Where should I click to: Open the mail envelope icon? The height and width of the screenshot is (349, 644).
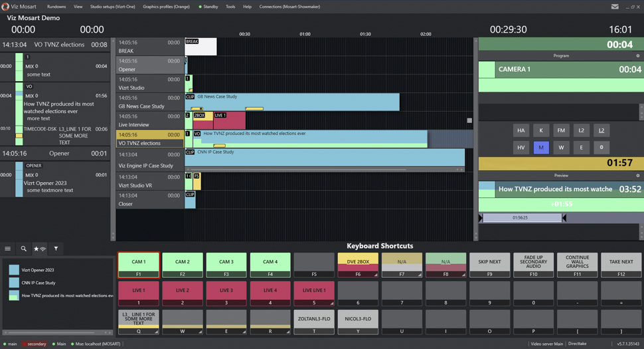click(x=615, y=7)
